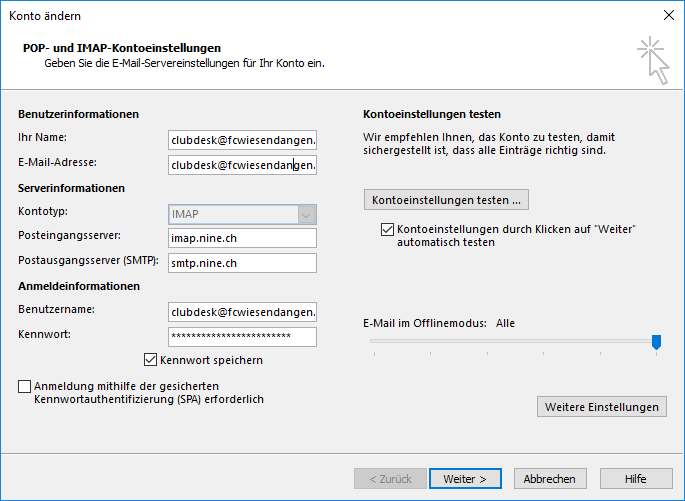This screenshot has width=685, height=501.
Task: Disable automatic account test on Weiter checkbox
Action: [x=388, y=230]
